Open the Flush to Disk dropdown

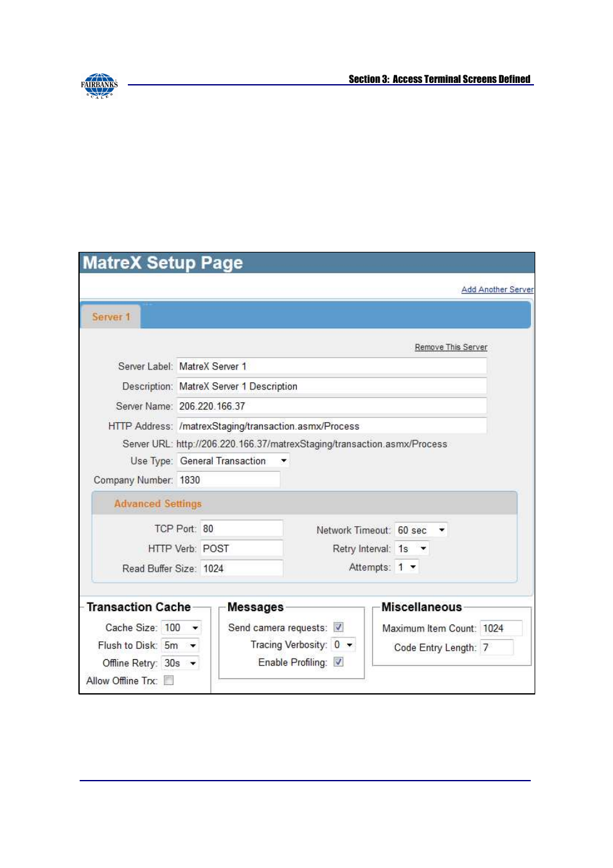coord(181,646)
